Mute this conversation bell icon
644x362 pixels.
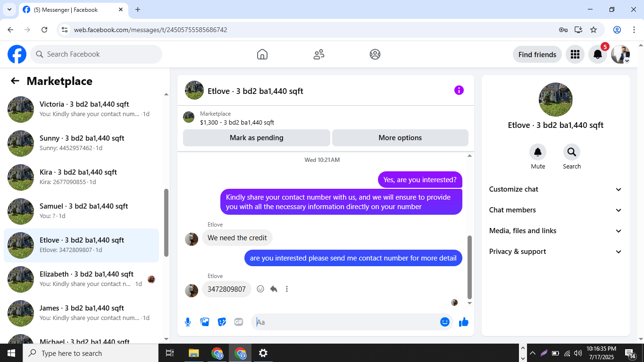coord(538,152)
